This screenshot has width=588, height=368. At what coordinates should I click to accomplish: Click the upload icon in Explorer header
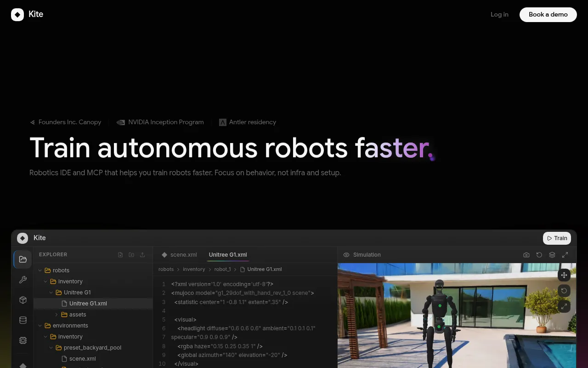pos(142,255)
